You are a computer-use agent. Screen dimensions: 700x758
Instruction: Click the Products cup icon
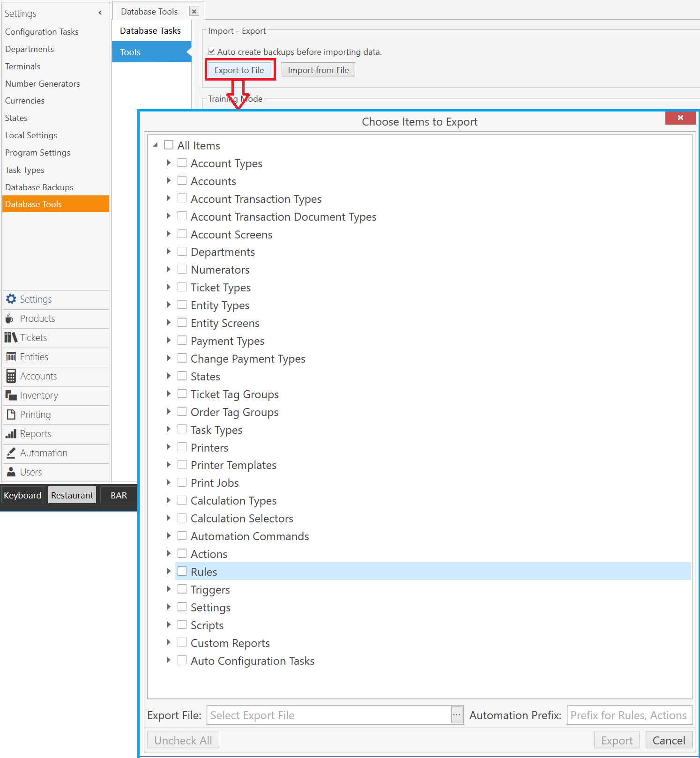coord(9,319)
